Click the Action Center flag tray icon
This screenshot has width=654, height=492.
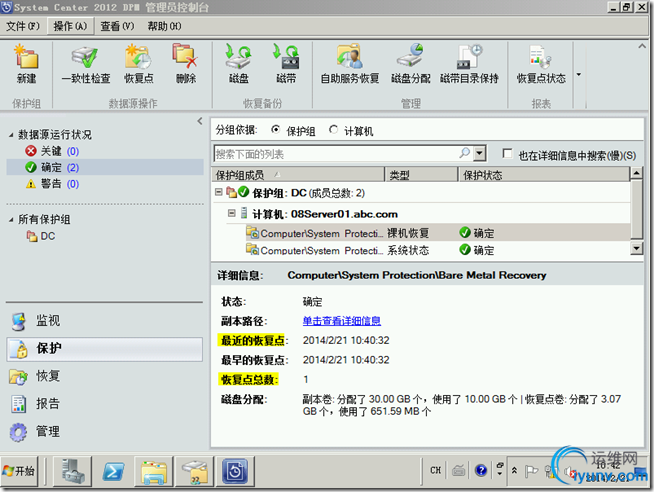point(531,472)
